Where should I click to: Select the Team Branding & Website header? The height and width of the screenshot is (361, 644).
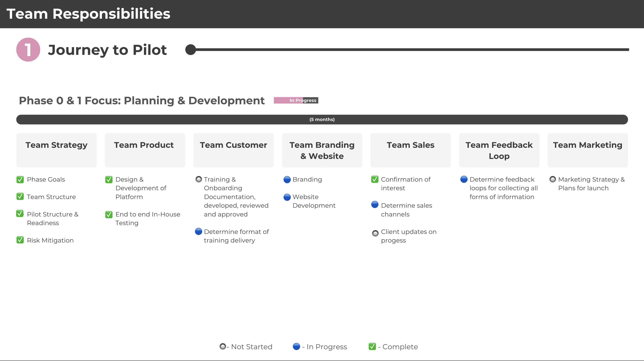click(x=322, y=150)
